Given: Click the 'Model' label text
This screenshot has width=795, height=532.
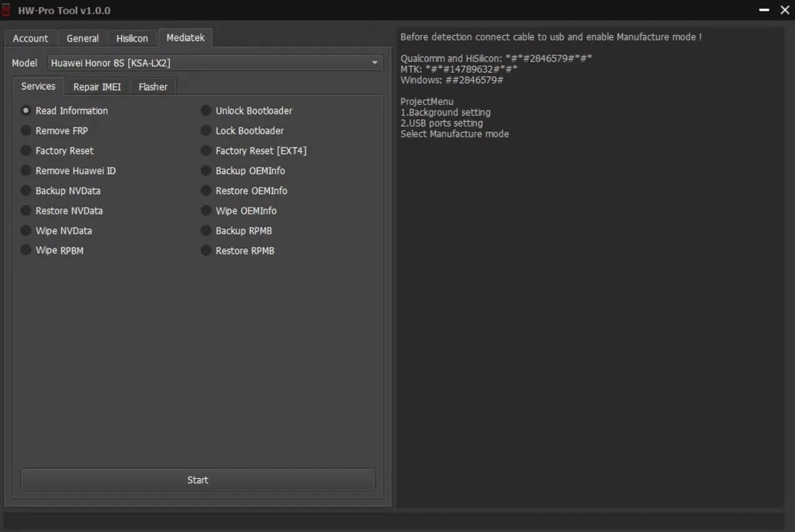Looking at the screenshot, I should [x=25, y=63].
